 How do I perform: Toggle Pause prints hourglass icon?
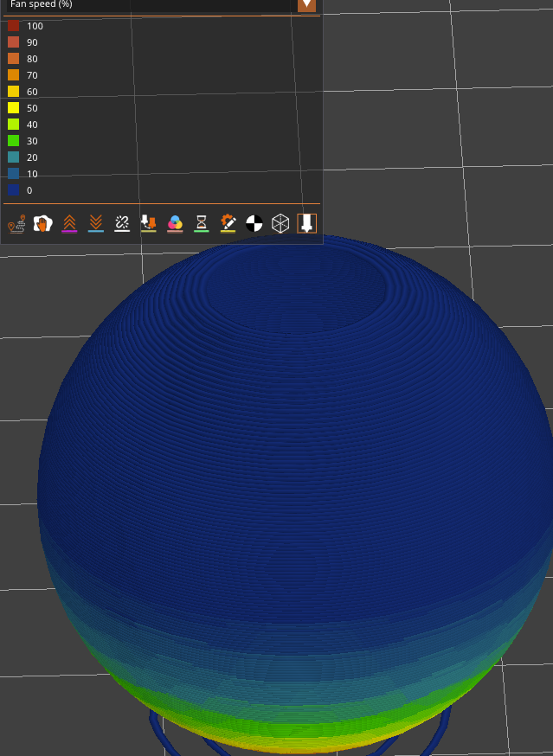point(202,224)
